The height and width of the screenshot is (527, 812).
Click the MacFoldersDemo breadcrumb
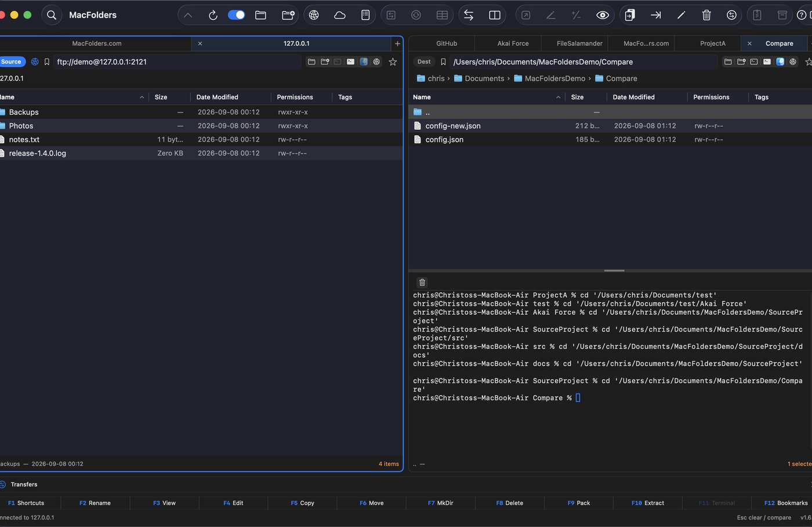click(550, 78)
